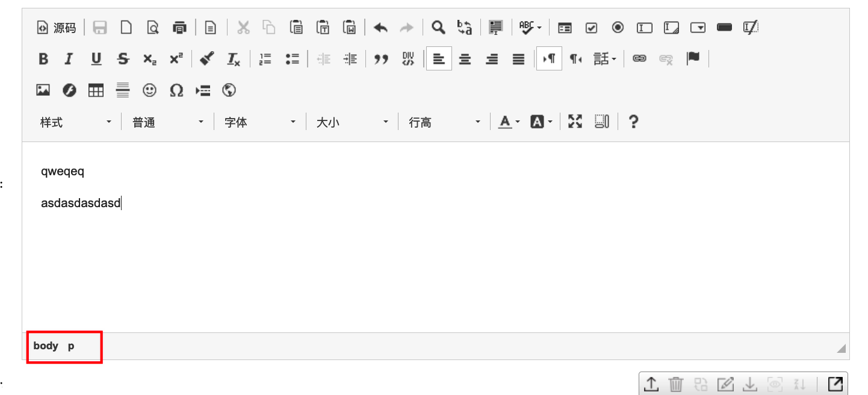Insert a smiley emoticon
The image size is (868, 395).
click(x=149, y=90)
